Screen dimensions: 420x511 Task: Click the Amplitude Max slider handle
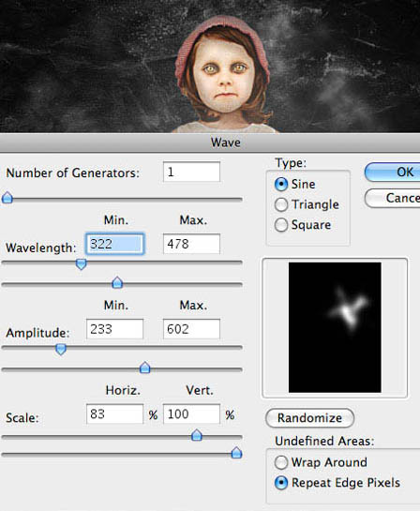pos(144,368)
